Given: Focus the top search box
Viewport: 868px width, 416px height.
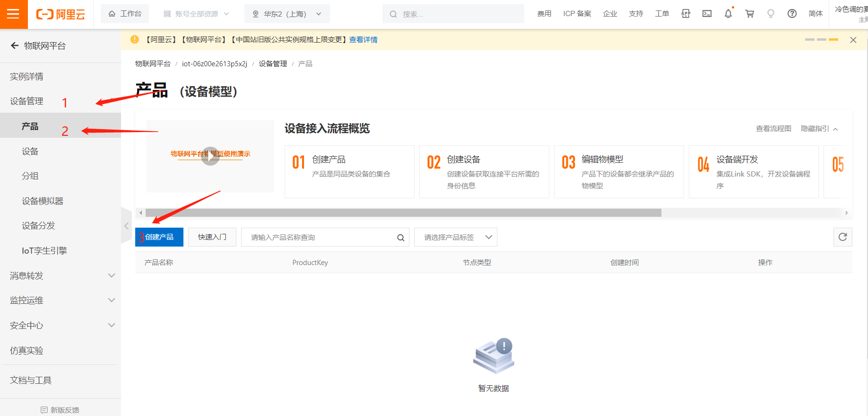Looking at the screenshot, I should point(453,14).
